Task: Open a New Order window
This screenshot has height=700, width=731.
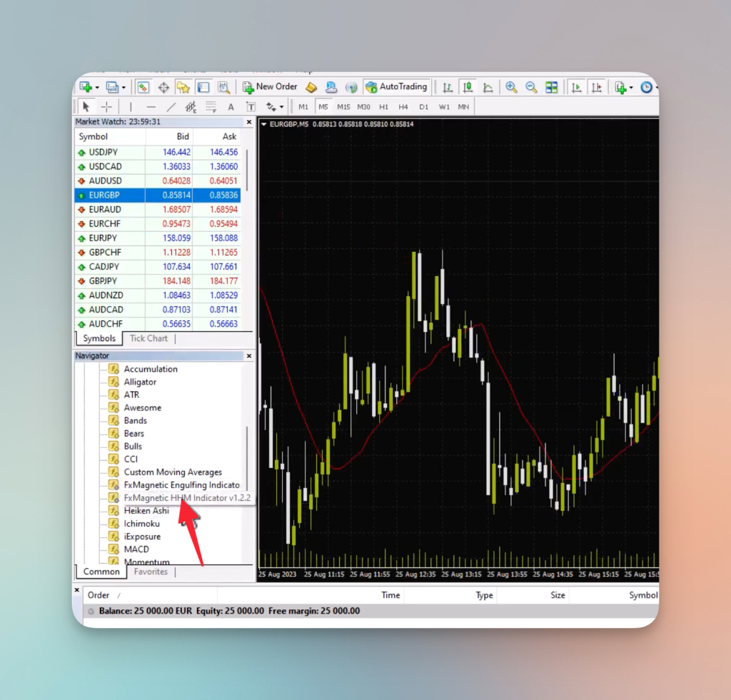Action: 270,86
